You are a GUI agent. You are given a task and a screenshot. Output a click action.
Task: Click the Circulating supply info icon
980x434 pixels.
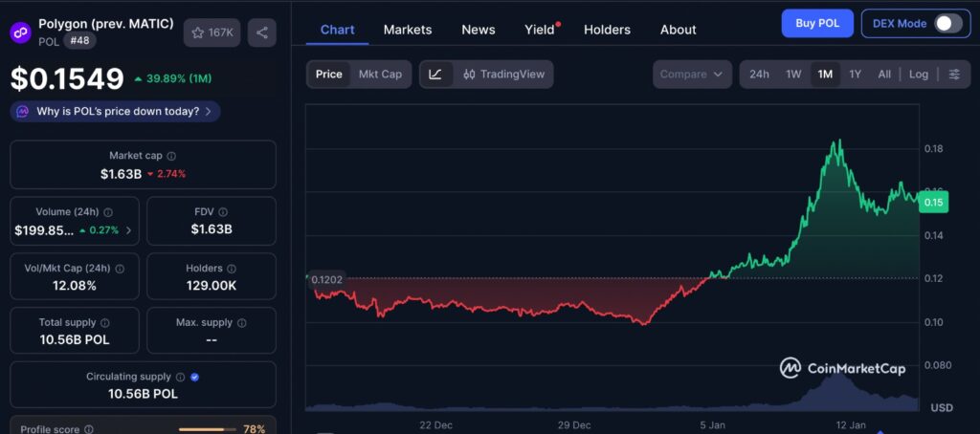pyautogui.click(x=180, y=378)
